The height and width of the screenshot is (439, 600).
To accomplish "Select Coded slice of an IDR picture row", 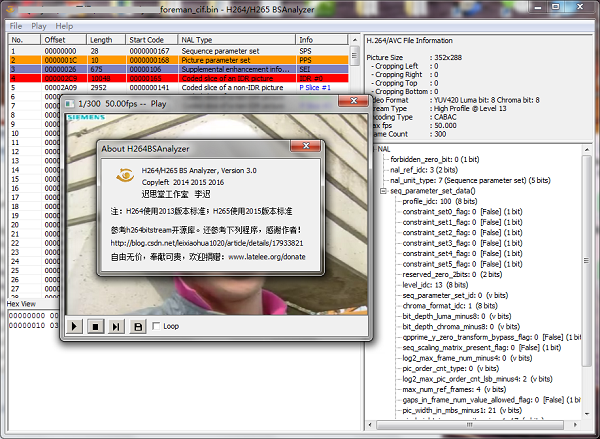I will coord(179,78).
